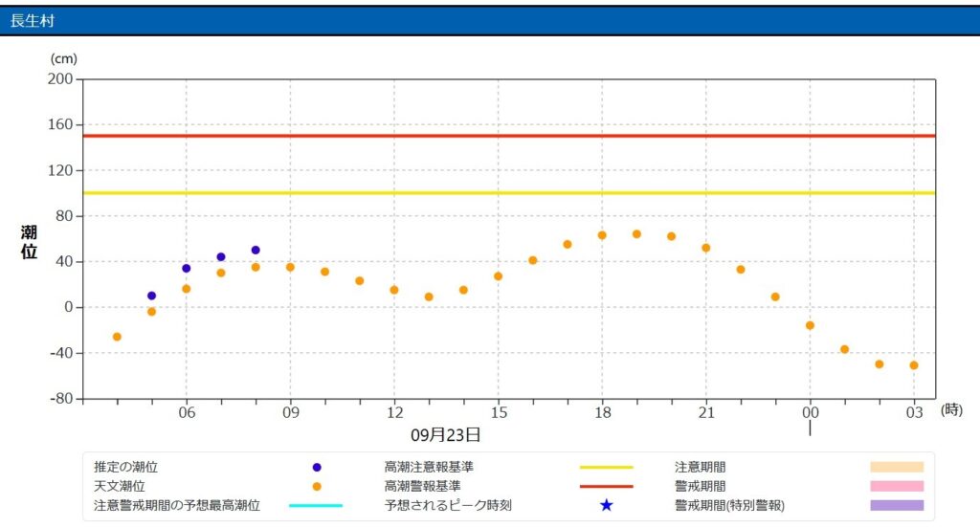Click the -40 y-axis label

coord(61,353)
